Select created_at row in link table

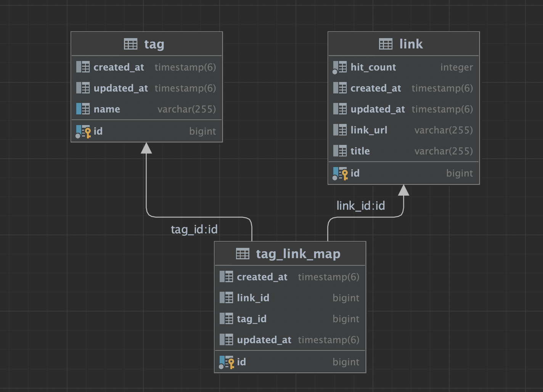(404, 88)
